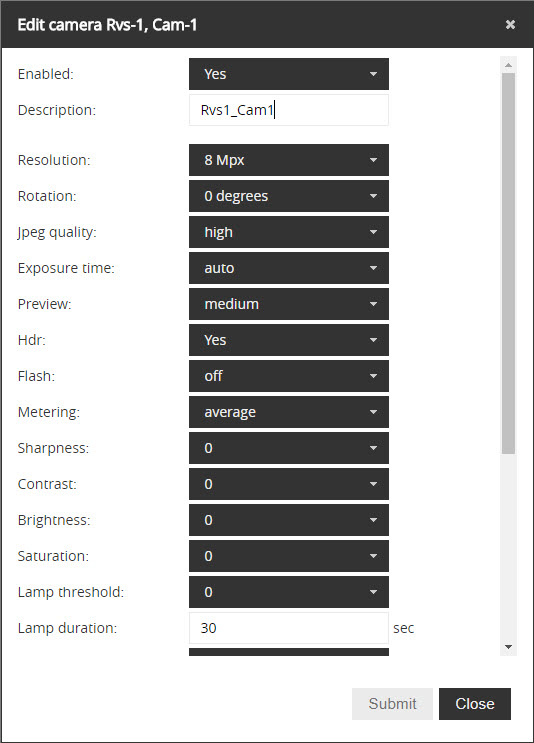Open the Resolution 8 Mpx dropdown
Image resolution: width=534 pixels, height=743 pixels.
click(289, 160)
